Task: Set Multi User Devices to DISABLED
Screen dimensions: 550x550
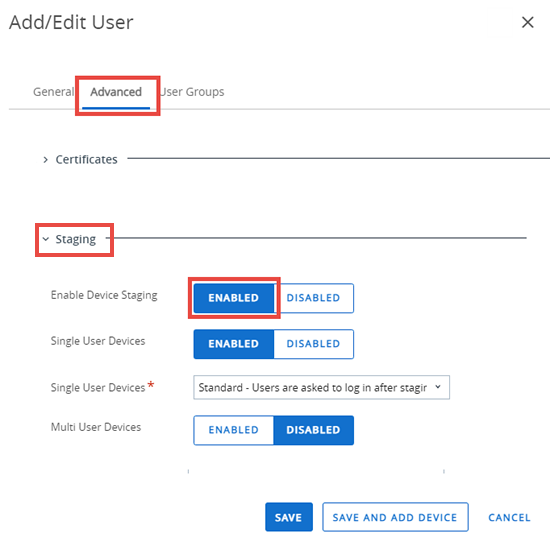Action: coord(314,430)
